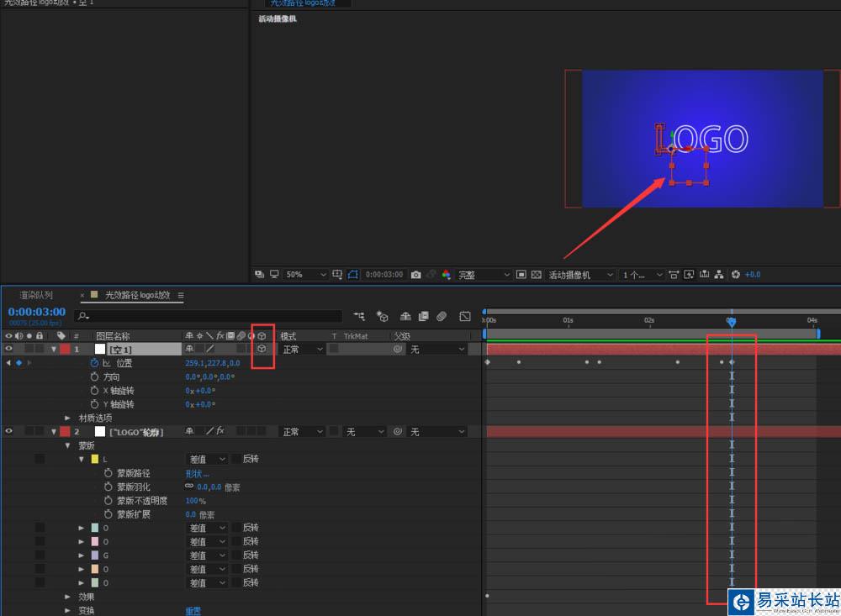Screen dimensions: 841x616
Task: Click the exposure value +0.0
Action: (x=753, y=275)
